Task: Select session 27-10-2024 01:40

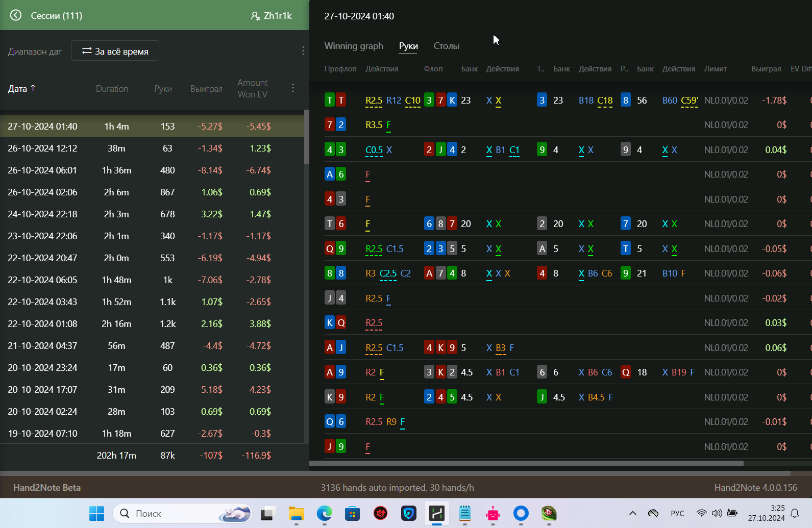Action: point(152,126)
